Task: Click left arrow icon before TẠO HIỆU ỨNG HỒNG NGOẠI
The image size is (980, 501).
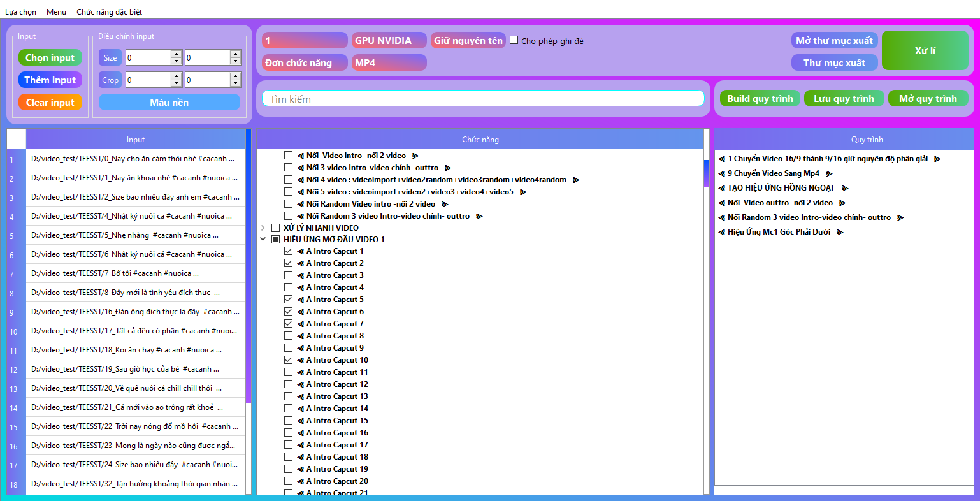Action: click(721, 188)
